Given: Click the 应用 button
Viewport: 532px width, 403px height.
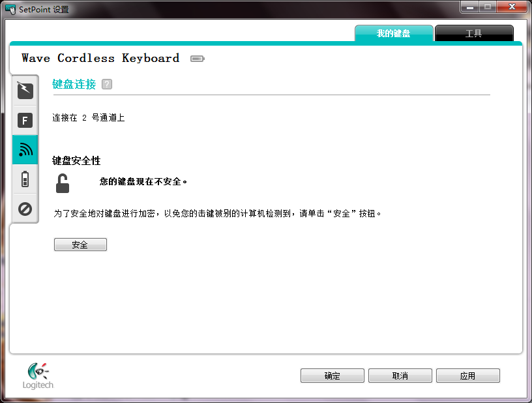Looking at the screenshot, I should coord(468,376).
